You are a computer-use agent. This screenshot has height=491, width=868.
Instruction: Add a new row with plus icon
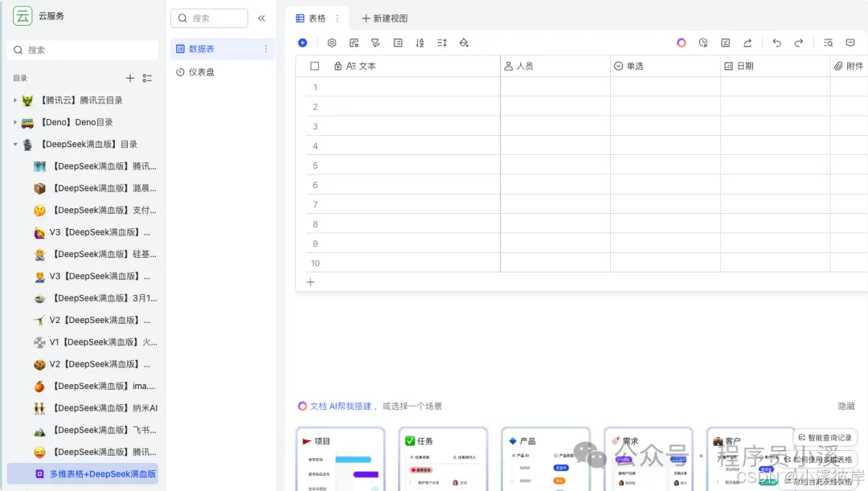click(x=310, y=282)
